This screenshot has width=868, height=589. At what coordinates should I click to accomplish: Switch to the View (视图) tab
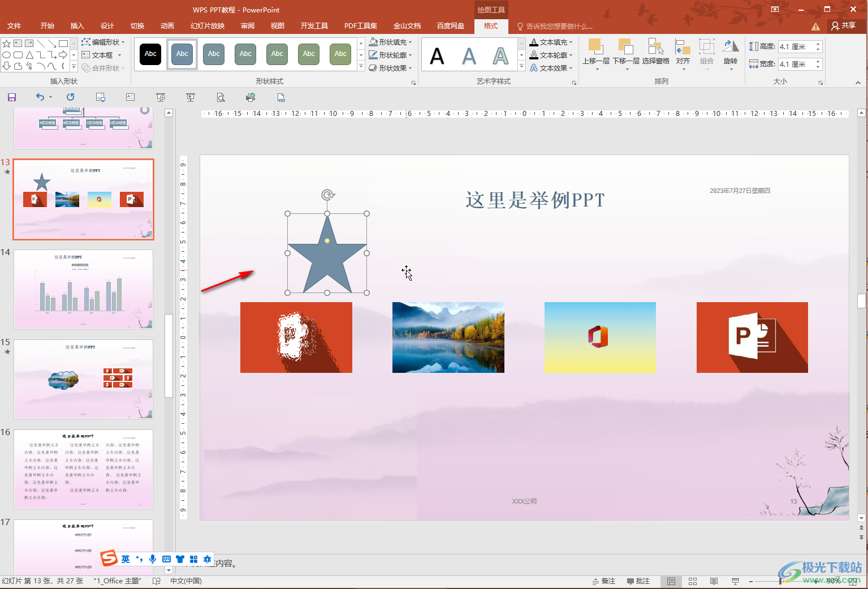click(x=277, y=26)
